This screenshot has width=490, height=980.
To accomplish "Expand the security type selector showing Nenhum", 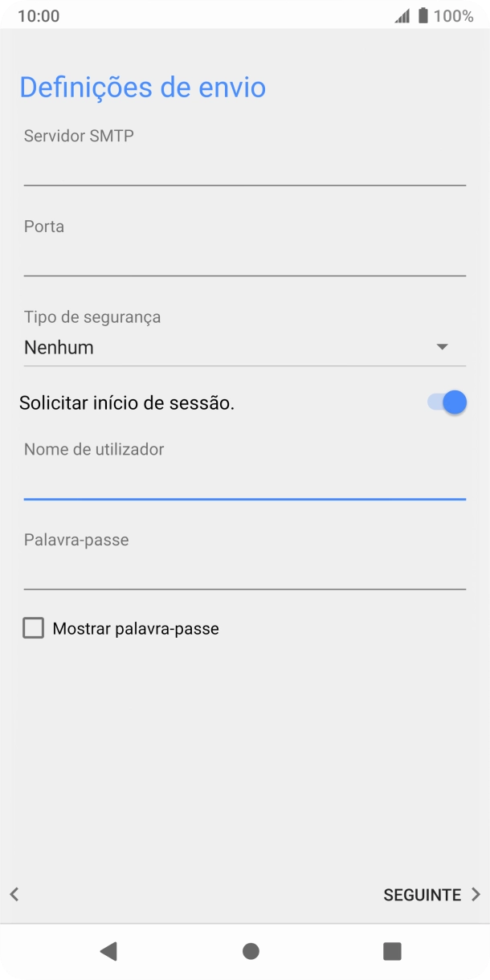I will [x=245, y=347].
